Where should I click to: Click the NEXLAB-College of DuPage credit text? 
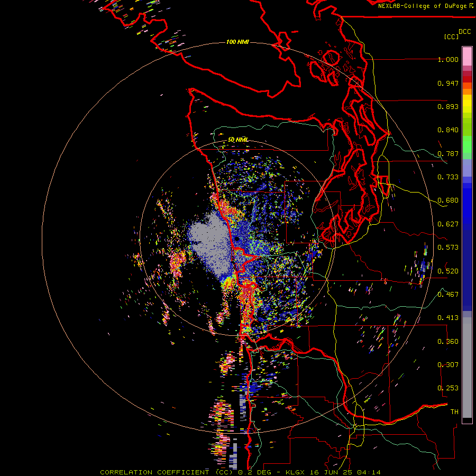[422, 6]
